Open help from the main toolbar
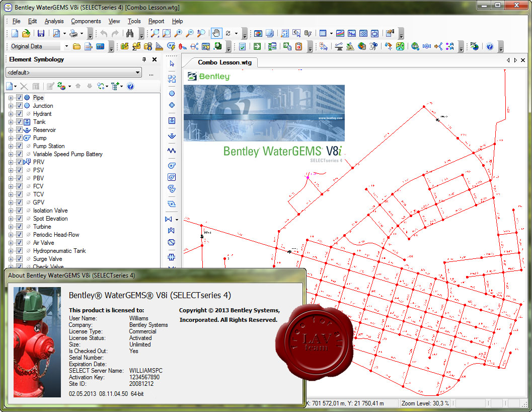 click(x=490, y=46)
